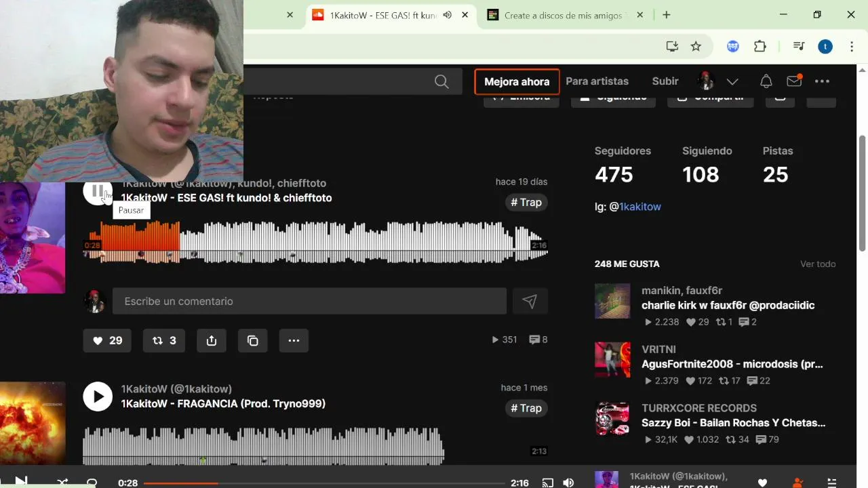
Task: Open the FRAGANCIA cover artwork
Action: (33, 423)
